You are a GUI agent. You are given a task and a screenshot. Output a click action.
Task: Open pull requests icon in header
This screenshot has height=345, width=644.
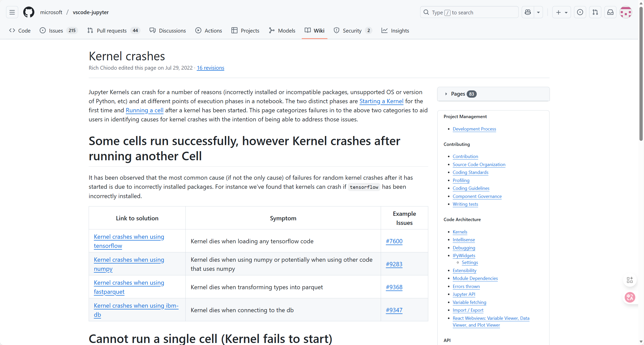click(x=595, y=12)
